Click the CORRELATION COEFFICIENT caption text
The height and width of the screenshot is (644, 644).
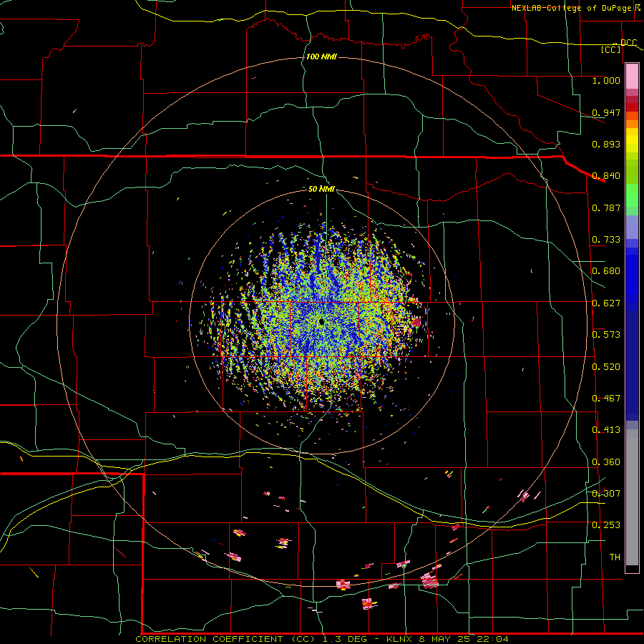pos(210,639)
